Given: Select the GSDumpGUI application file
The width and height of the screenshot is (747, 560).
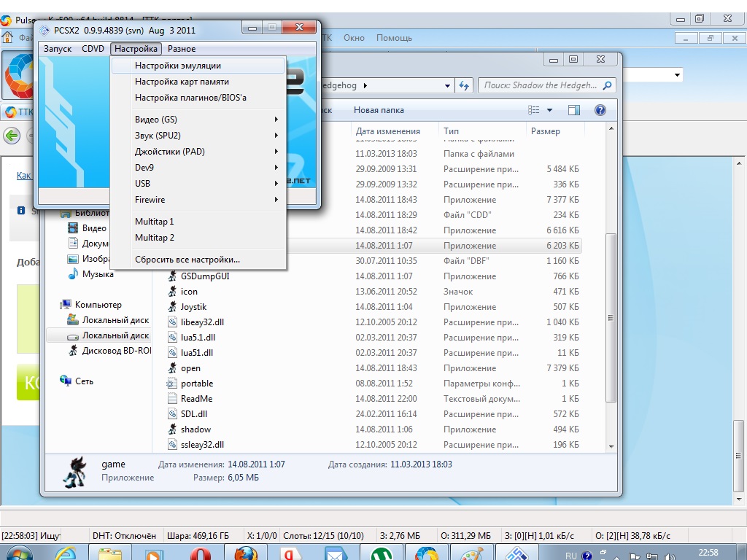Looking at the screenshot, I should point(205,276).
